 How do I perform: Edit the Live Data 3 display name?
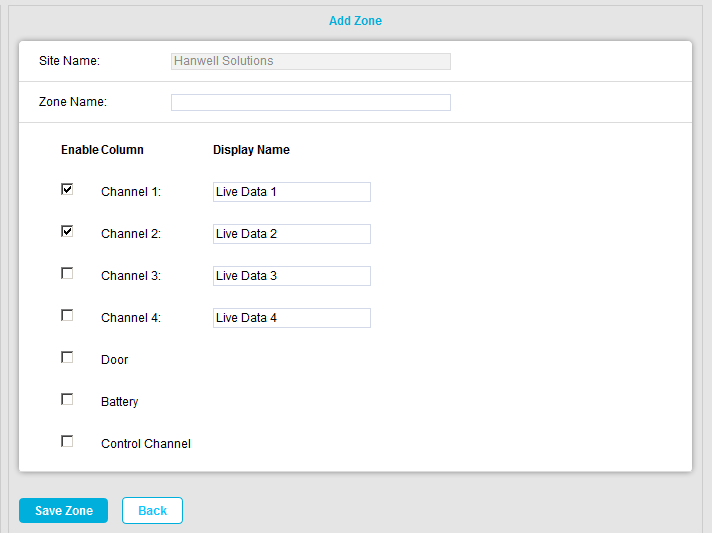coord(292,276)
